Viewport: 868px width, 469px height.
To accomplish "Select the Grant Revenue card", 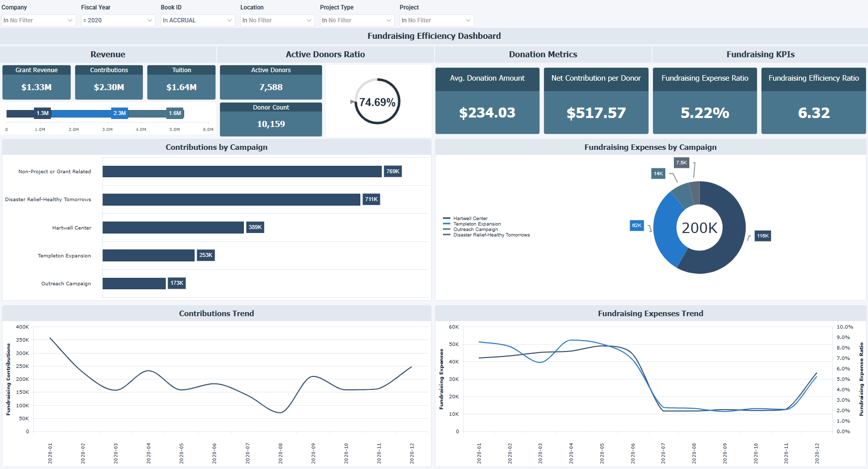I will 36,82.
